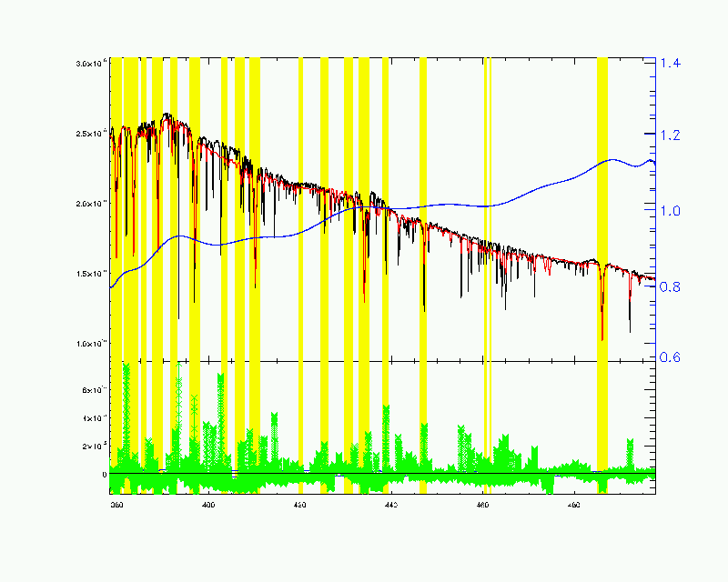Screen dimensions: 728x582
Task: Click the x-axis label 480
Action: point(574,505)
